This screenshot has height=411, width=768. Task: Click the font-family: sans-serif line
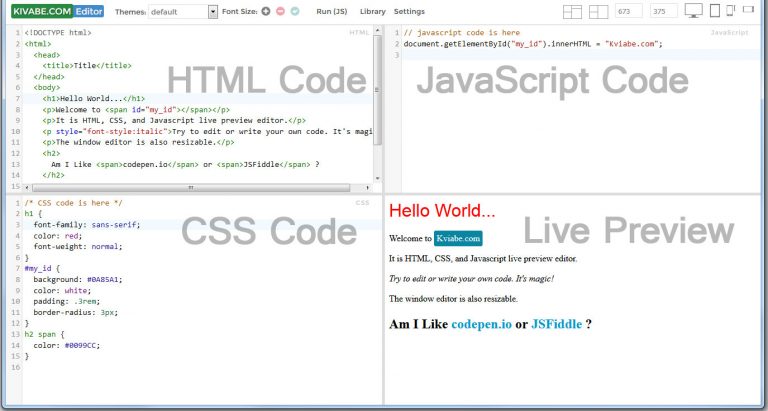[87, 225]
